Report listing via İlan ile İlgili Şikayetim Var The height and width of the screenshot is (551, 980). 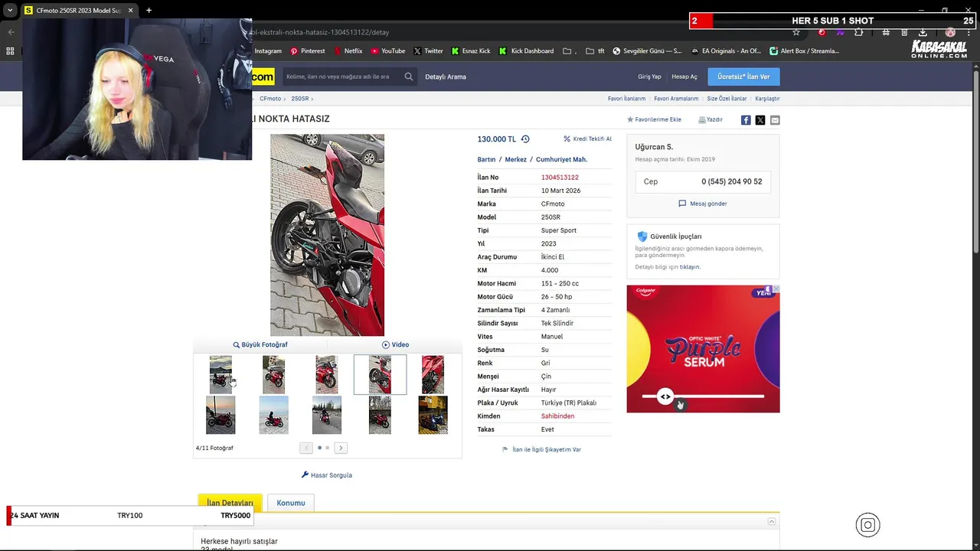[x=541, y=450]
